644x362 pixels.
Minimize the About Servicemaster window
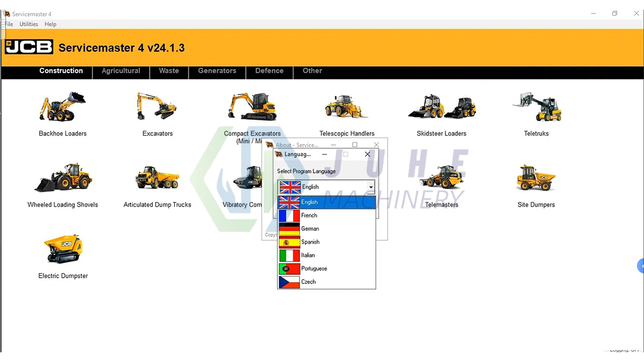(x=334, y=145)
